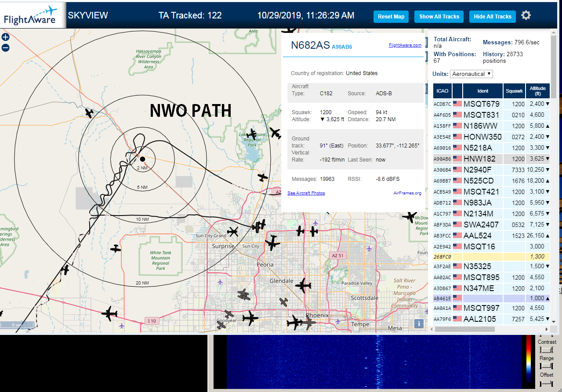Screen dimensions: 562x392
Task: Click US flag in N186WW row
Action: [457, 126]
